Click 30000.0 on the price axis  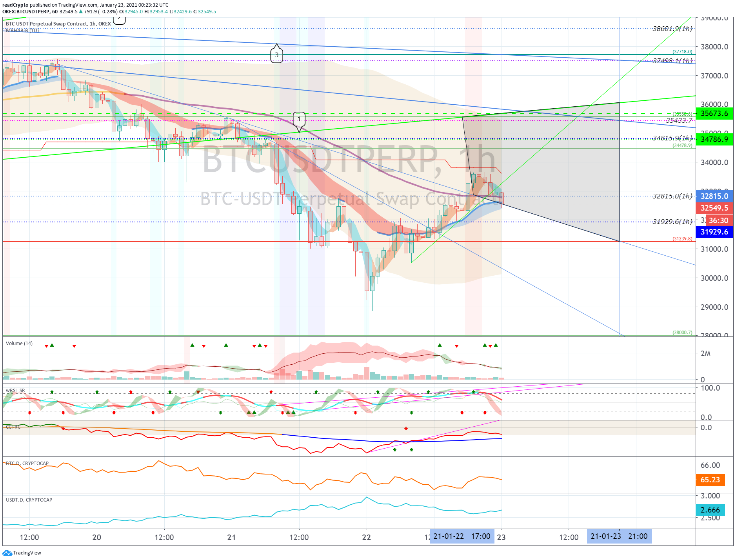pyautogui.click(x=714, y=278)
